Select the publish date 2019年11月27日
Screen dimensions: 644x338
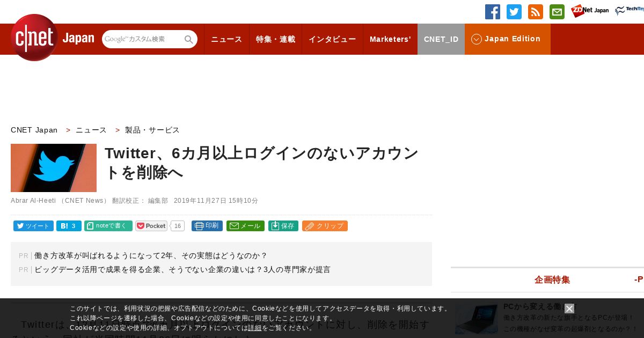216,201
